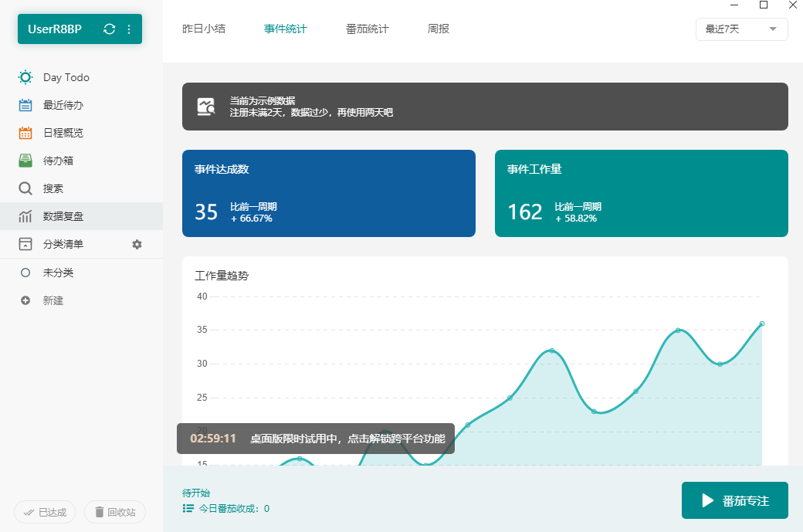
Task: Click the sync refresh icon next to UserR8BP
Action: tap(109, 29)
